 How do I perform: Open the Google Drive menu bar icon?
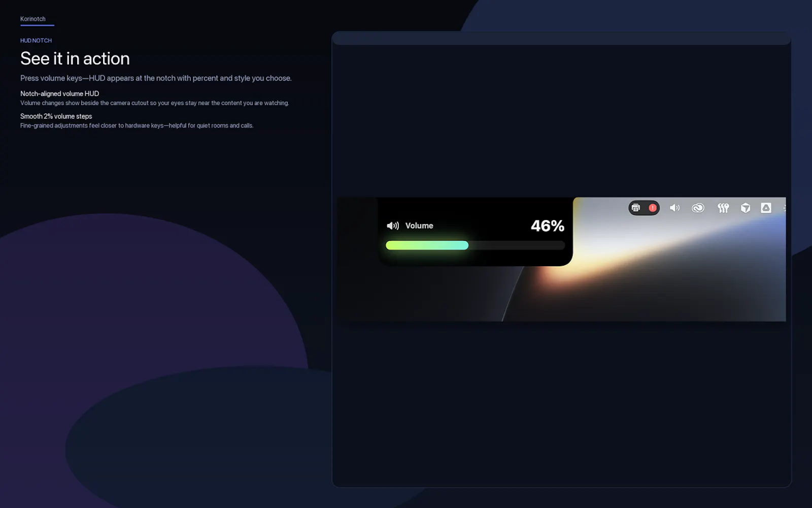point(766,208)
